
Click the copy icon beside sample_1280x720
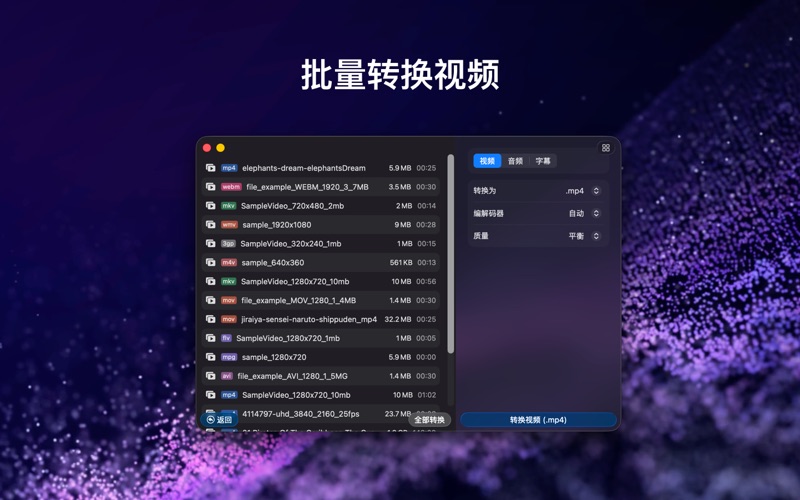(x=210, y=357)
